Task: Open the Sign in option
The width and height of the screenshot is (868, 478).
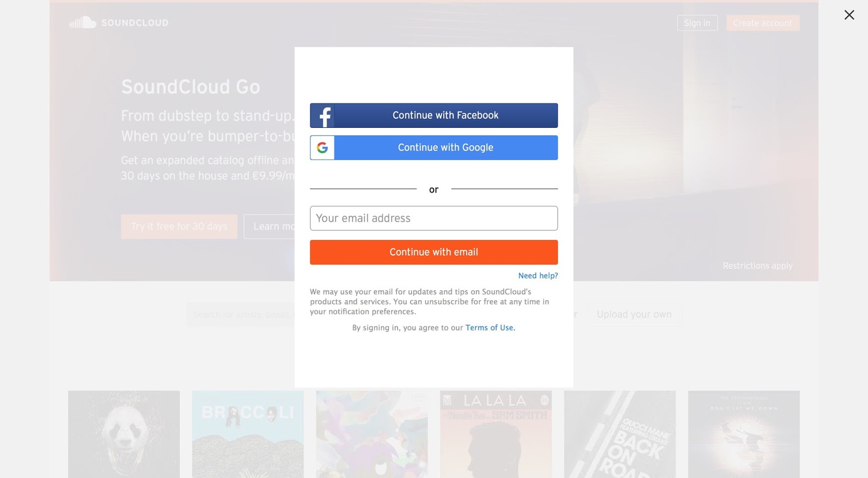Action: point(697,23)
